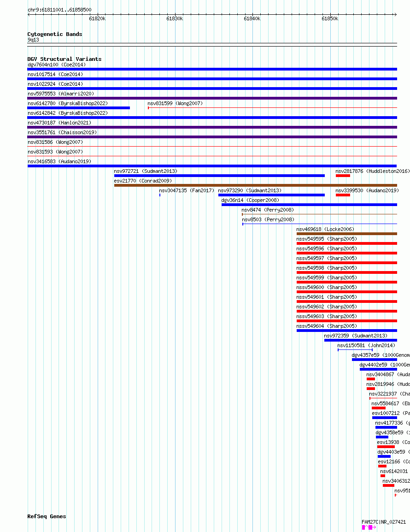Viewport: 410px width, 532px height.
Task: Click esv13938 variant label
Action: tap(393, 442)
